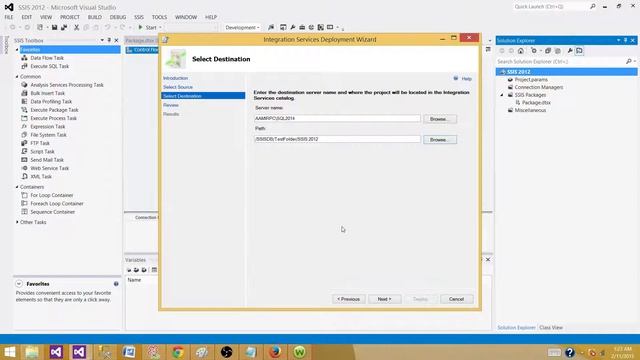Click the Cut scissors icon in toolbar

(76, 27)
